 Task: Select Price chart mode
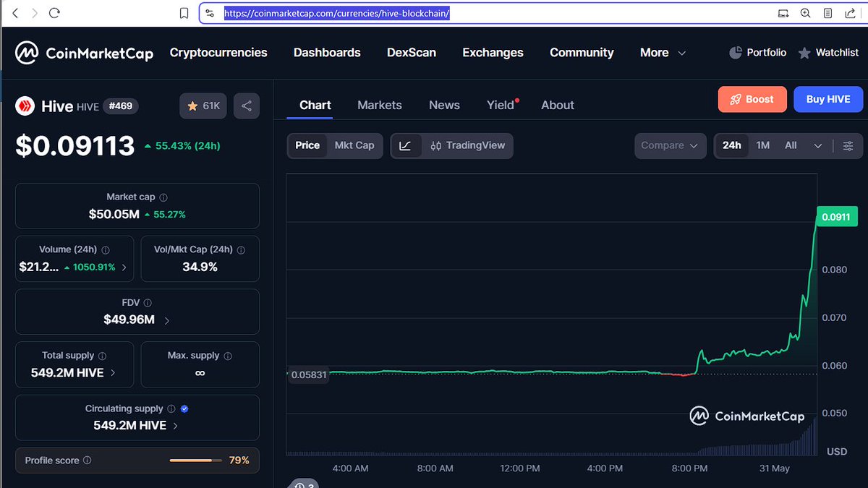[x=307, y=145]
